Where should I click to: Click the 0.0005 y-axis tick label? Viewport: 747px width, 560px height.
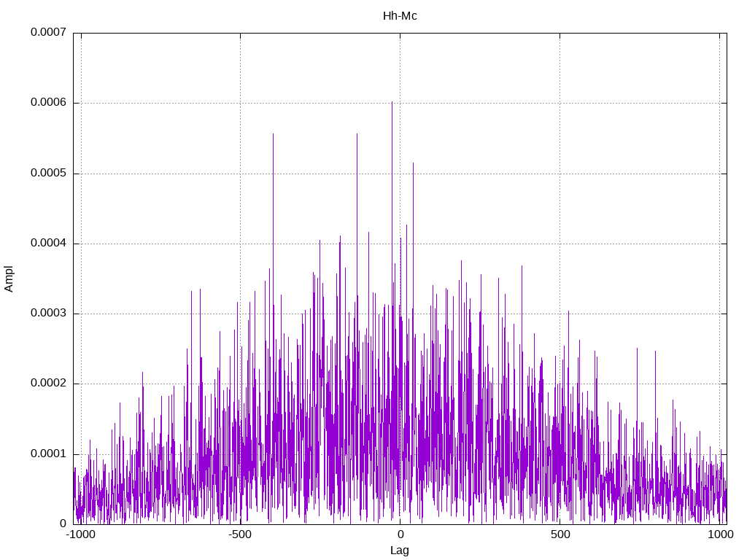point(48,173)
